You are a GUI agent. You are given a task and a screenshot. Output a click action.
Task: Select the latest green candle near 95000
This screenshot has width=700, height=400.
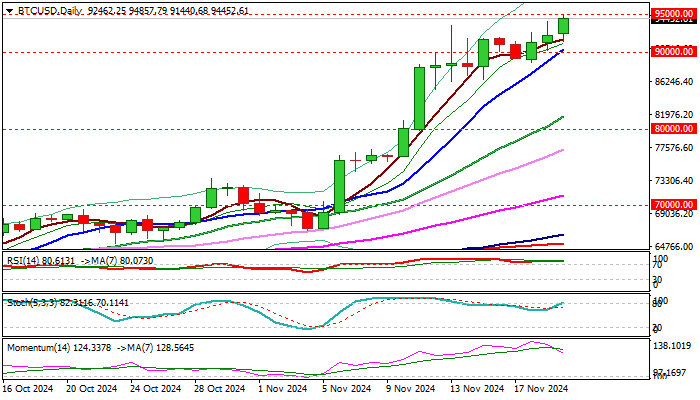pos(563,26)
